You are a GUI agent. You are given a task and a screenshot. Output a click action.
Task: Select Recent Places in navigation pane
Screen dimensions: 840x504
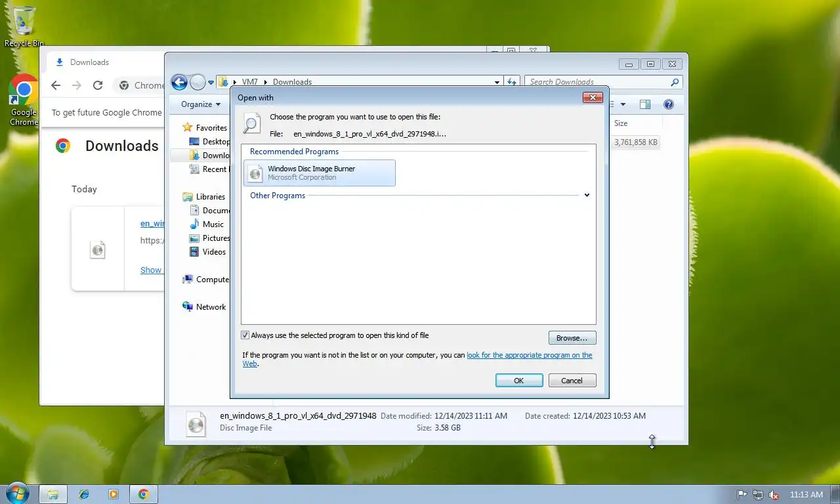coord(209,169)
